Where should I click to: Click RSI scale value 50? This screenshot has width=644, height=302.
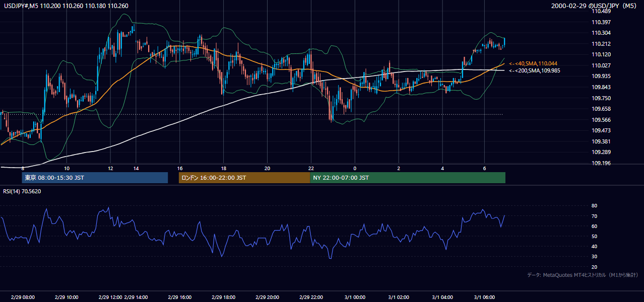(x=594, y=236)
